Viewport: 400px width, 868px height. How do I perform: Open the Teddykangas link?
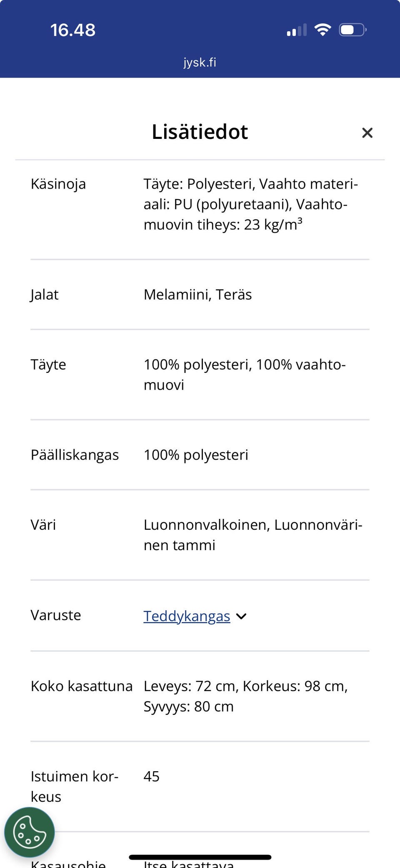pyautogui.click(x=187, y=616)
